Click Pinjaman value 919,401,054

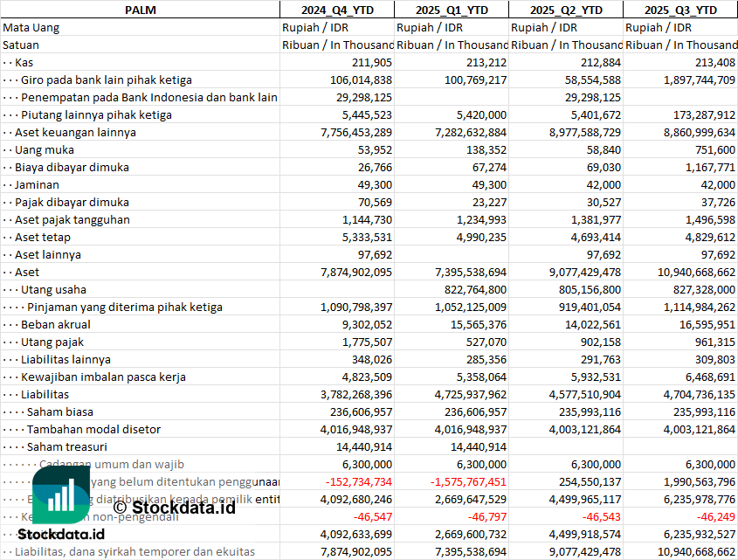(590, 307)
